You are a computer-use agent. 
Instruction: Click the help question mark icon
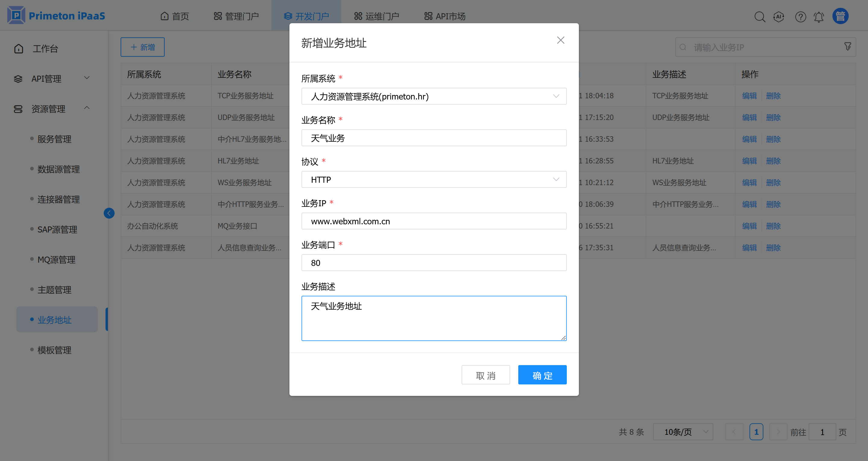[x=800, y=17]
